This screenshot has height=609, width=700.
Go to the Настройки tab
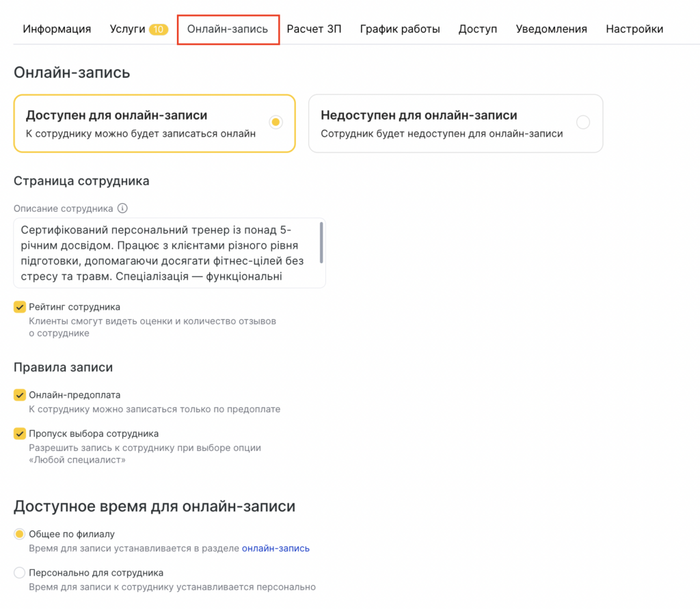point(634,29)
